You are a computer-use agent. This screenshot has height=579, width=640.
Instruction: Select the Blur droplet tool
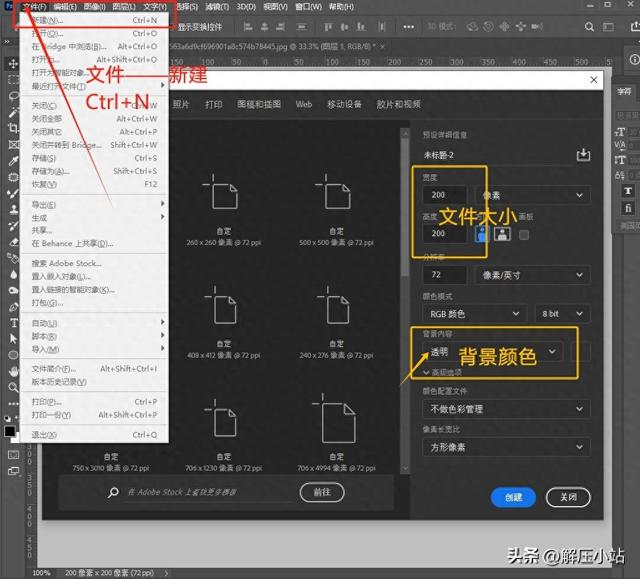pos(13,274)
